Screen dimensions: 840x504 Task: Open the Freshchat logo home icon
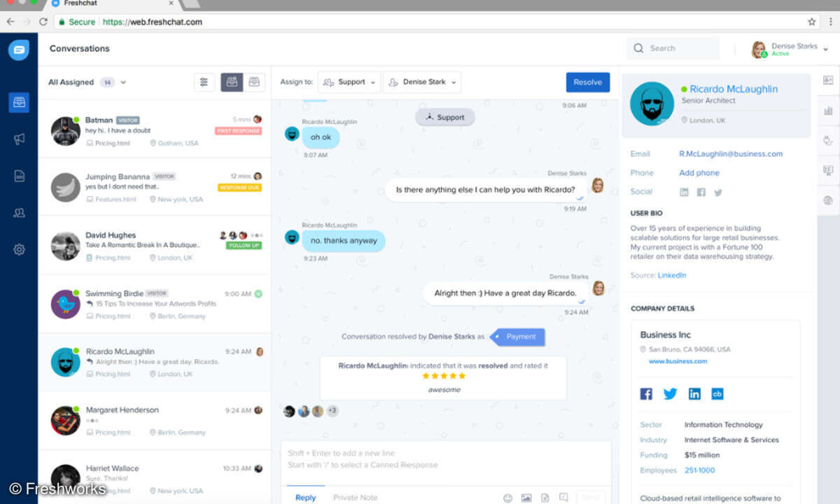19,50
